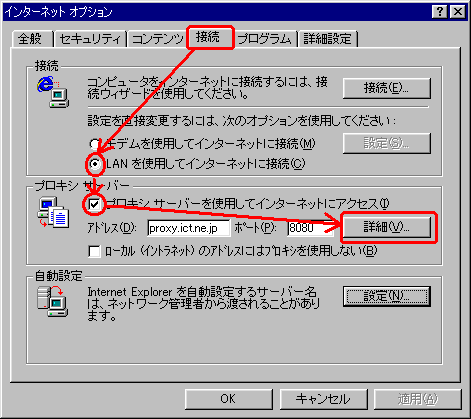Click the 接続(E)... wizard button
This screenshot has height=419, width=471.
(387, 88)
